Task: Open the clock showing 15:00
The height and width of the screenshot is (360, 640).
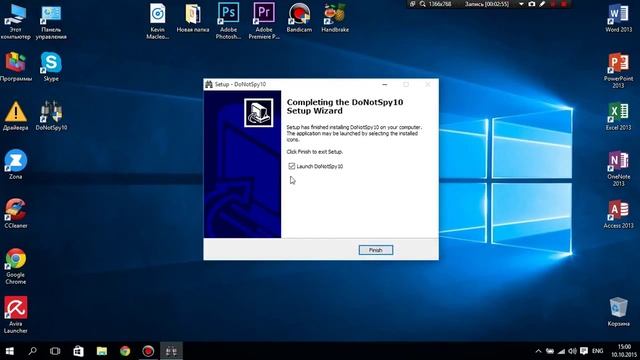Action: pyautogui.click(x=624, y=351)
